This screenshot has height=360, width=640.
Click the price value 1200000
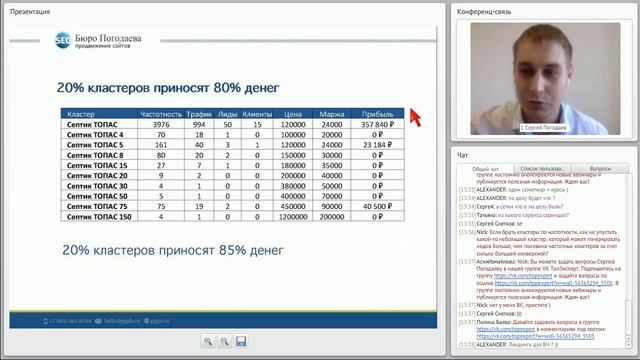click(x=293, y=217)
